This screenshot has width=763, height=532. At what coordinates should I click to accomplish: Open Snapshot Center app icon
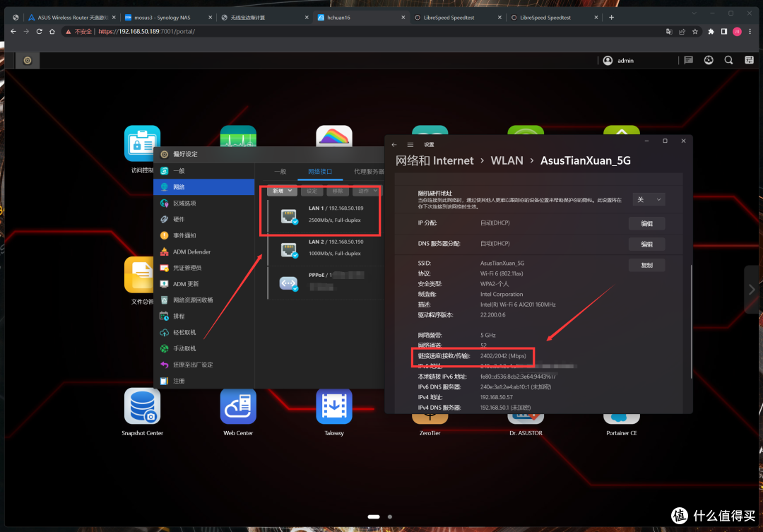[x=142, y=406]
